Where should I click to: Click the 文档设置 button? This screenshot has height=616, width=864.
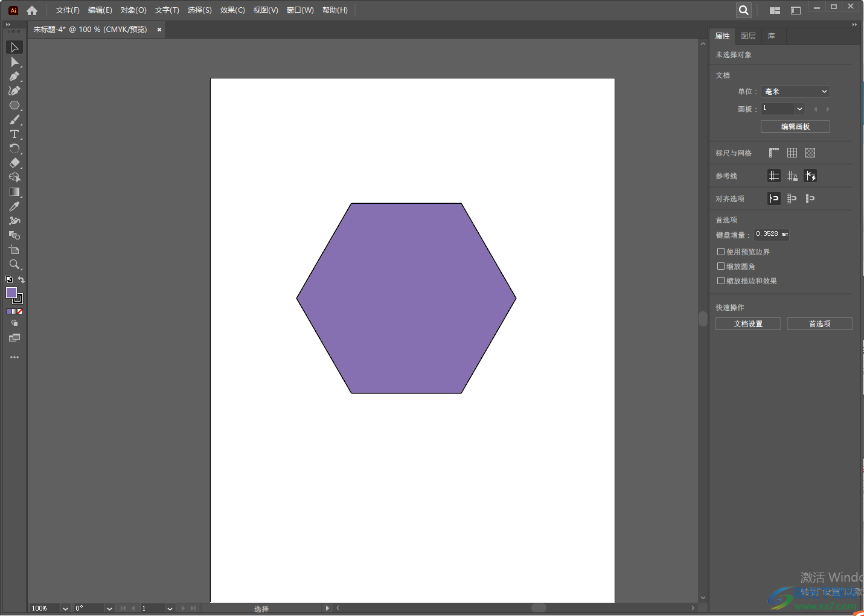(x=748, y=324)
